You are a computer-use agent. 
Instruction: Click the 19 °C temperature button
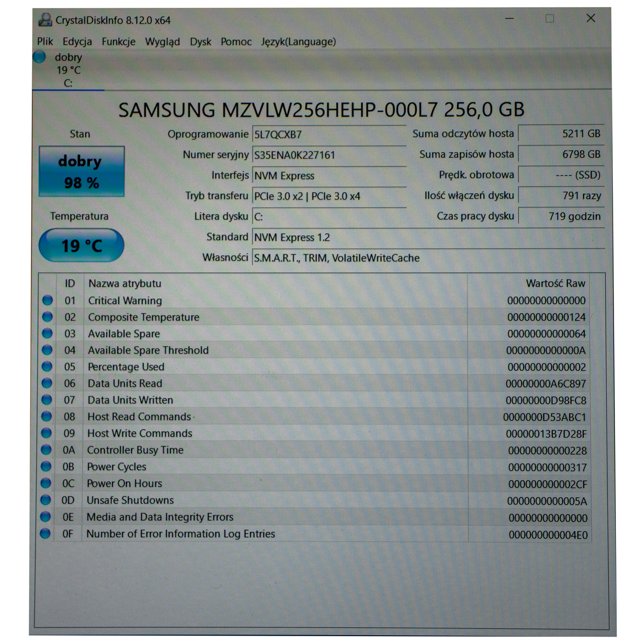pyautogui.click(x=81, y=246)
